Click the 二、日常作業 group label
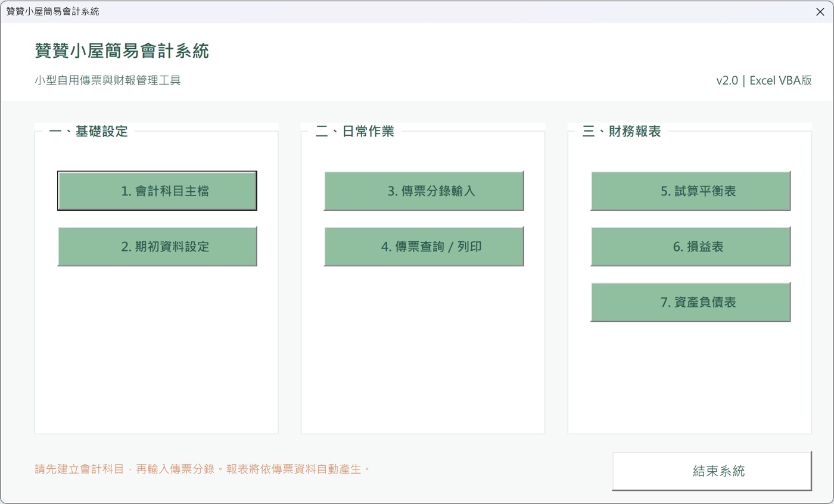Screen dimensions: 834x504 [x=355, y=131]
